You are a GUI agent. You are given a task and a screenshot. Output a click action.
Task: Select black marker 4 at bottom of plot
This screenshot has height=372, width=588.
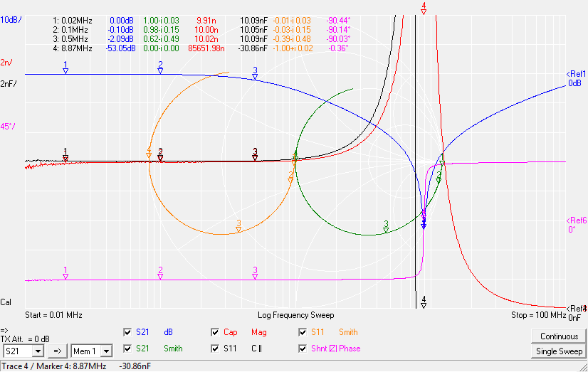coord(424,302)
